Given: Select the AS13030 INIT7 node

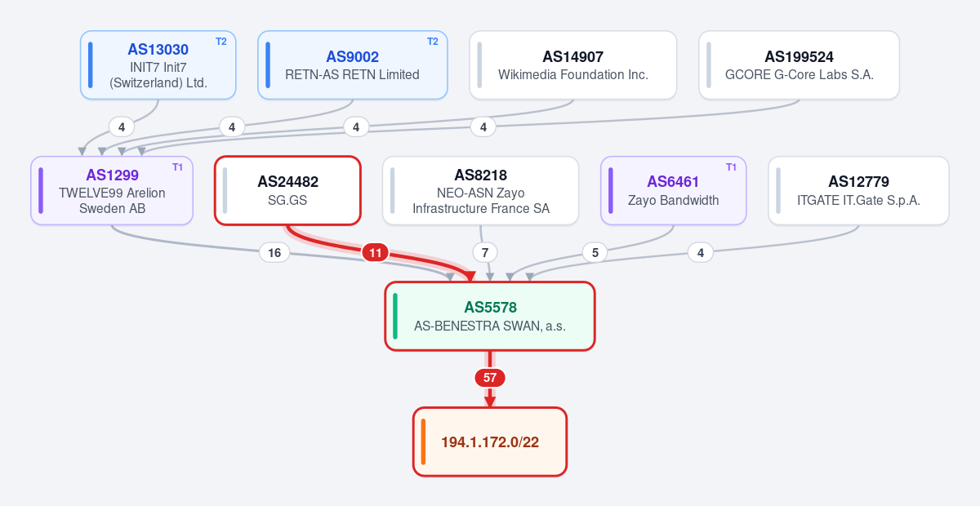Looking at the screenshot, I should coord(158,65).
